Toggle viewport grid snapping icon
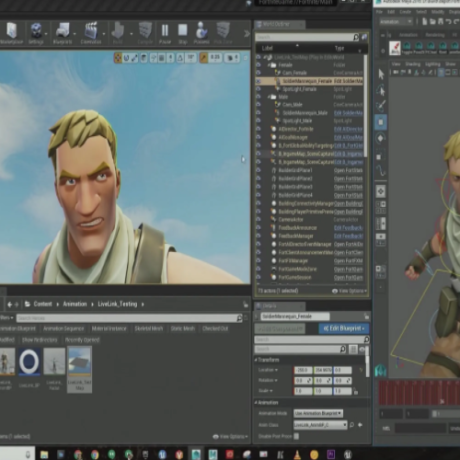460x460 pixels. click(x=162, y=58)
